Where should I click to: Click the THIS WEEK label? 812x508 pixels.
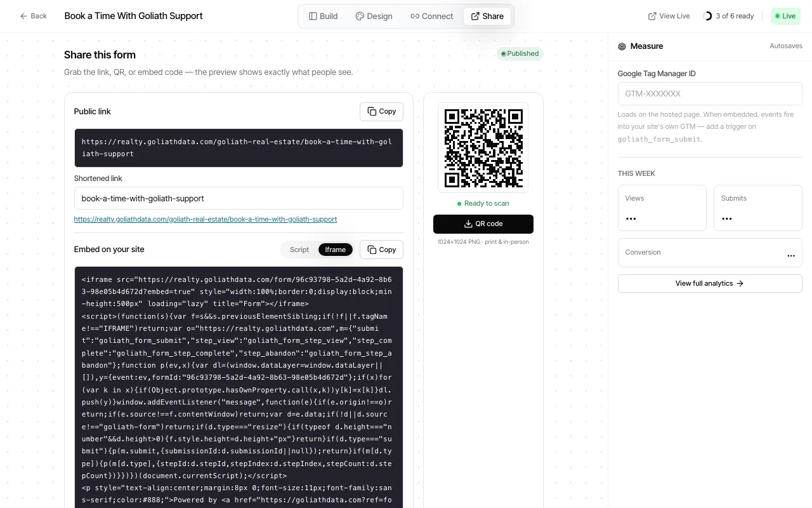pyautogui.click(x=636, y=173)
